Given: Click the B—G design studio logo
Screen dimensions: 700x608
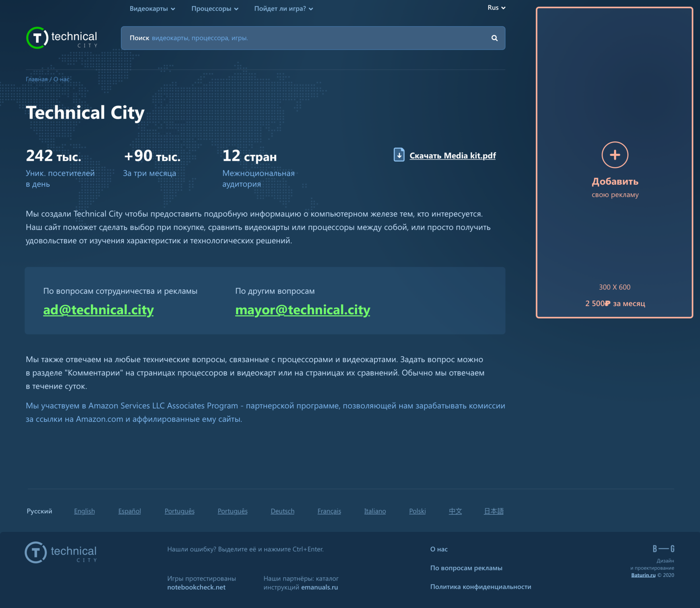Looking at the screenshot, I should 663,549.
